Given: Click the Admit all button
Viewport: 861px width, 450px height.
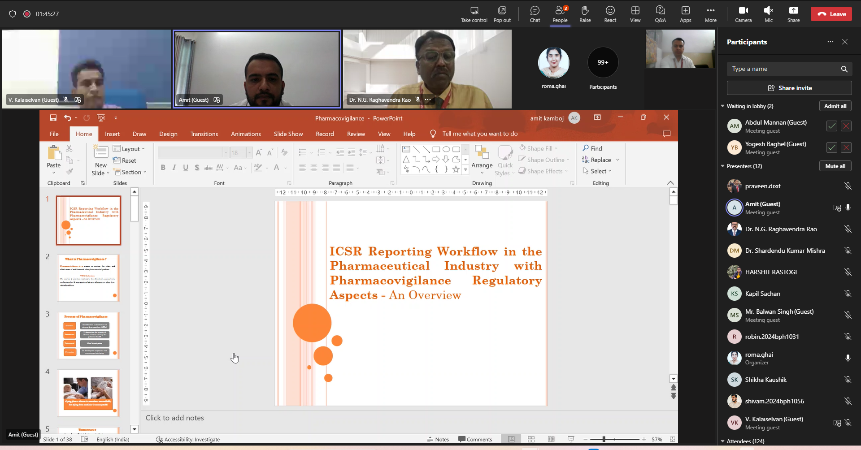Looking at the screenshot, I should point(834,106).
